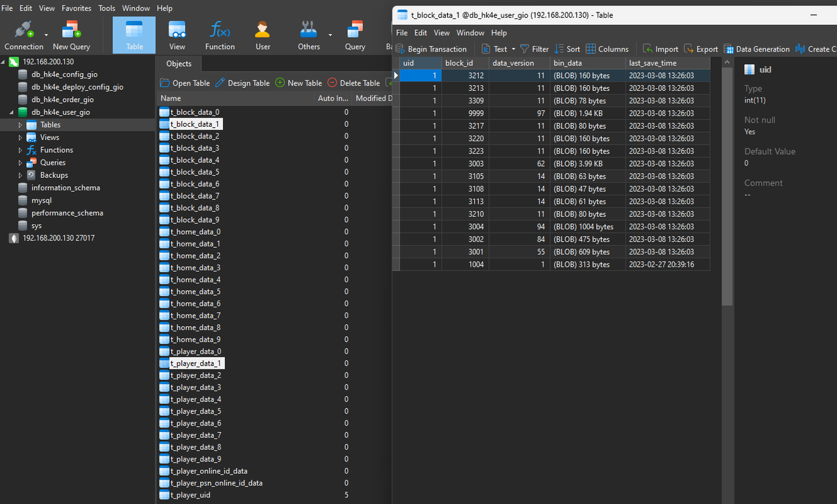This screenshot has height=504, width=837.
Task: Open the Columns option in table toolbar
Action: pyautogui.click(x=607, y=49)
